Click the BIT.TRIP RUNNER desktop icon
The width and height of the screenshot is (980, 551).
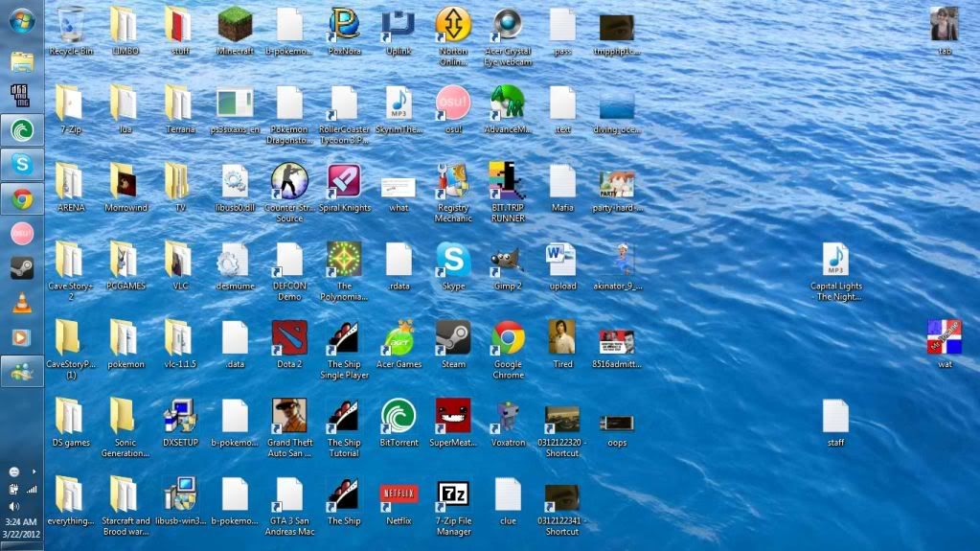[x=508, y=181]
